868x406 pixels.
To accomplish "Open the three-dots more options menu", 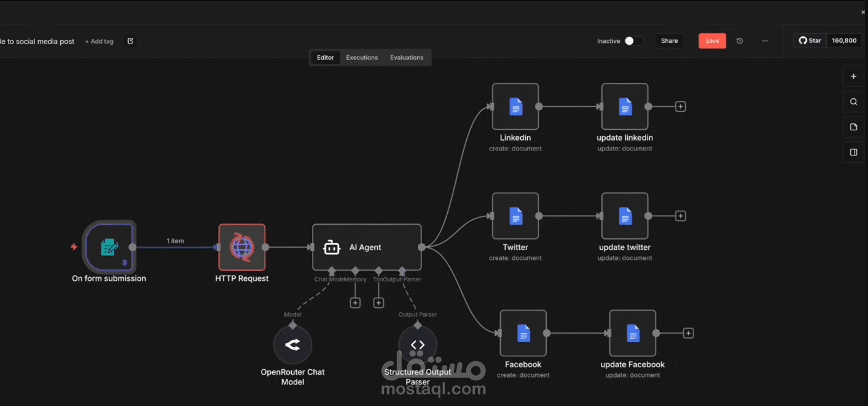I will coord(765,41).
